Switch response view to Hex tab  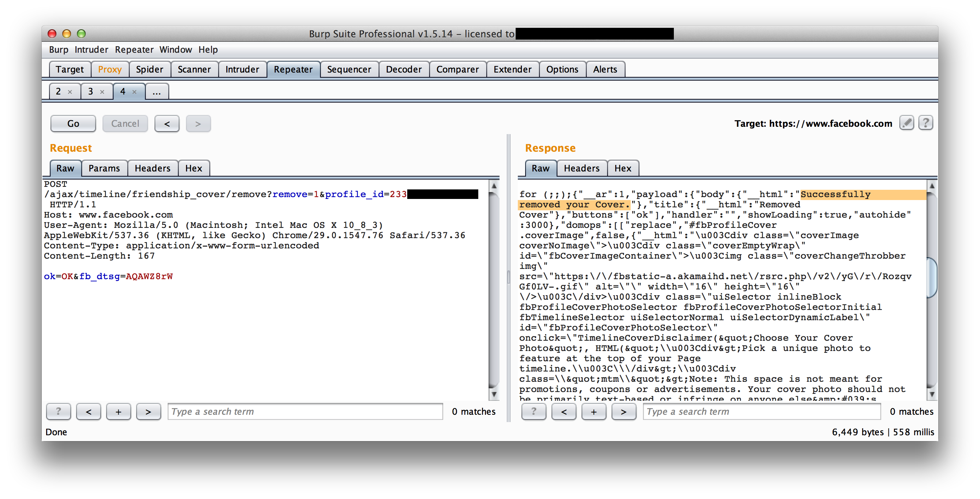pyautogui.click(x=623, y=168)
